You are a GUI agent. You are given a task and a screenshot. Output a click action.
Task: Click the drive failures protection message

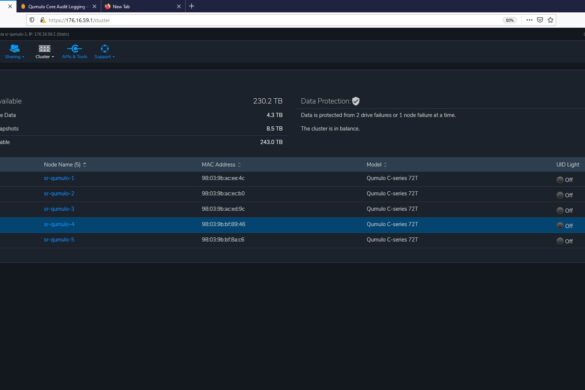(378, 115)
